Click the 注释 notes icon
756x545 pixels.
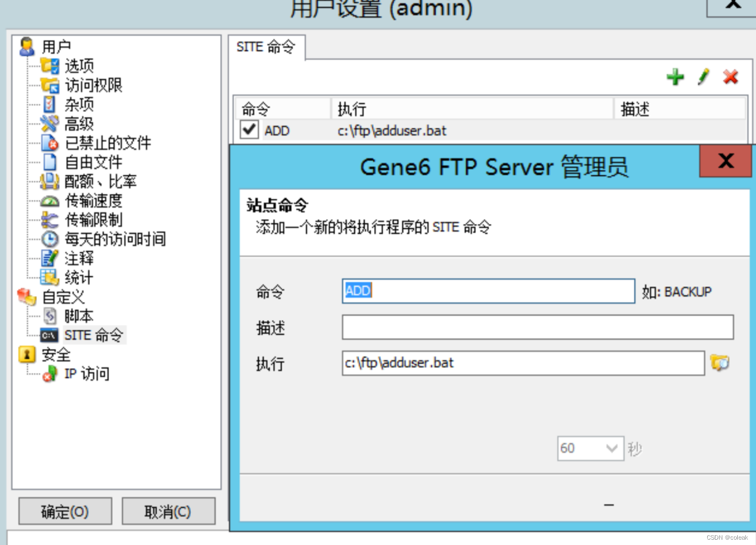tap(50, 258)
